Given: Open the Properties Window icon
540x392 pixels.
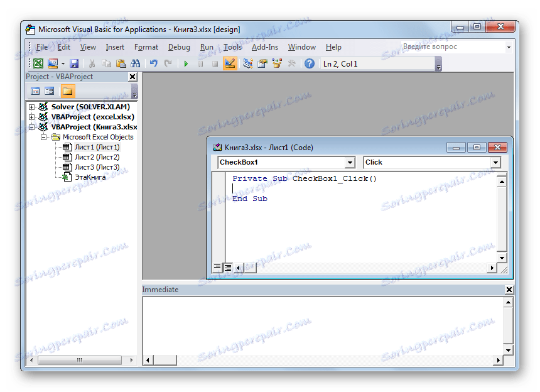Looking at the screenshot, I should 262,63.
